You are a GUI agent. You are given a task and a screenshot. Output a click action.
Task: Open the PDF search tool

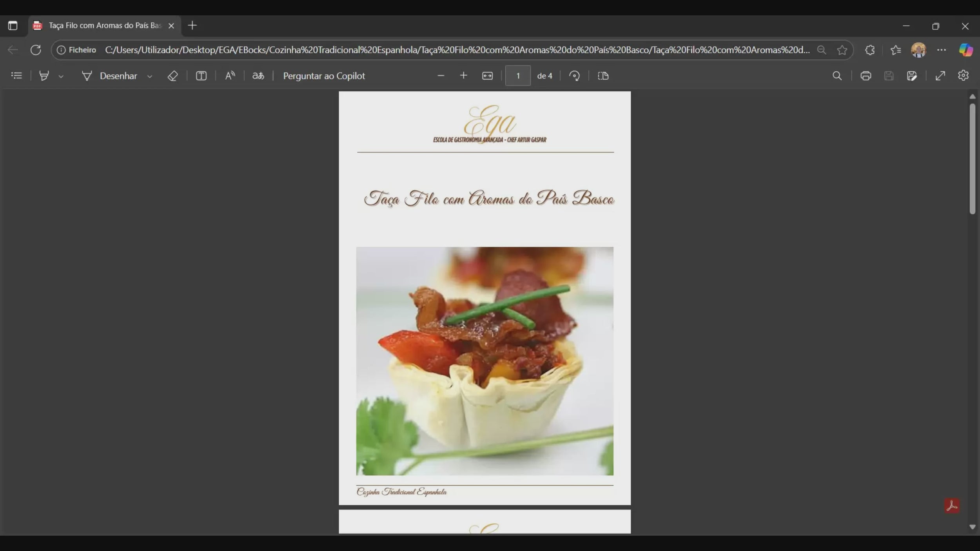click(837, 76)
